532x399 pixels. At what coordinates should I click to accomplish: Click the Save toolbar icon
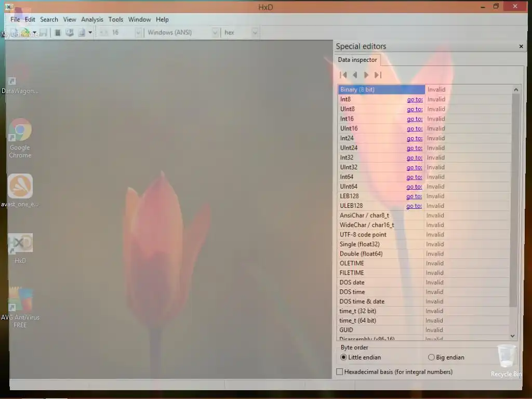coord(44,33)
